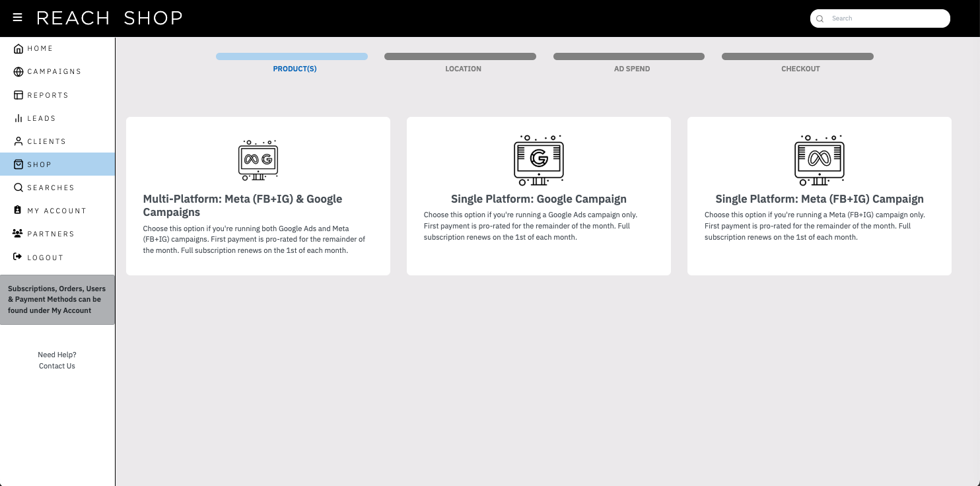Click the gray Location progress bar
Image resolution: width=980 pixels, height=486 pixels.
(460, 57)
